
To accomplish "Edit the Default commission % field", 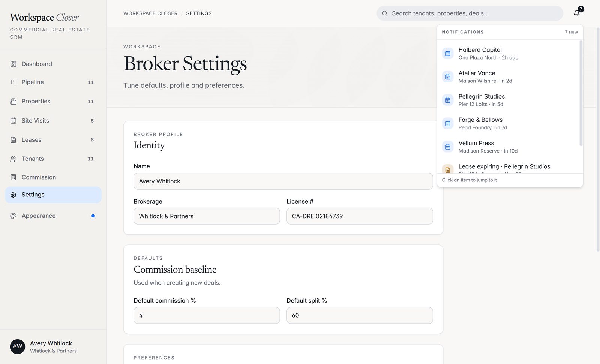I will point(207,315).
